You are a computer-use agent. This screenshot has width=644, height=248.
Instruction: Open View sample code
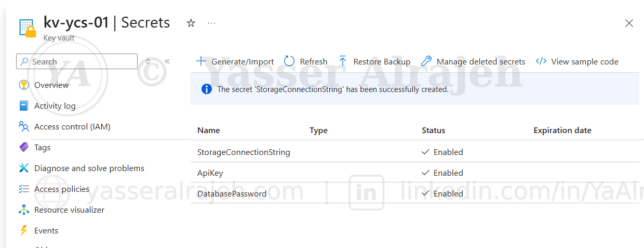[x=585, y=62]
